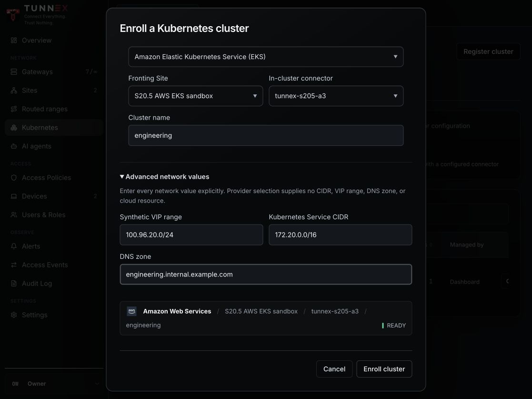
Task: Click the Settings gear icon
Action: [x=13, y=315]
